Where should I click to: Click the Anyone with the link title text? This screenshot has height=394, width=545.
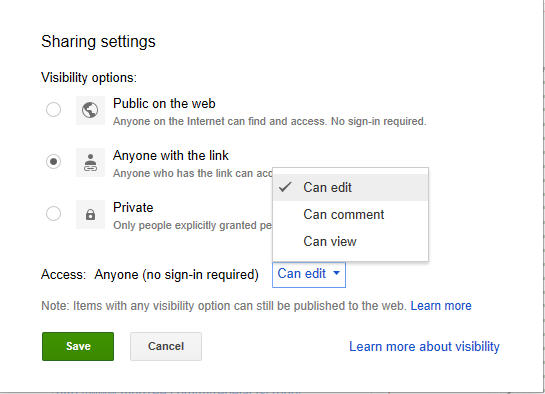coord(171,156)
